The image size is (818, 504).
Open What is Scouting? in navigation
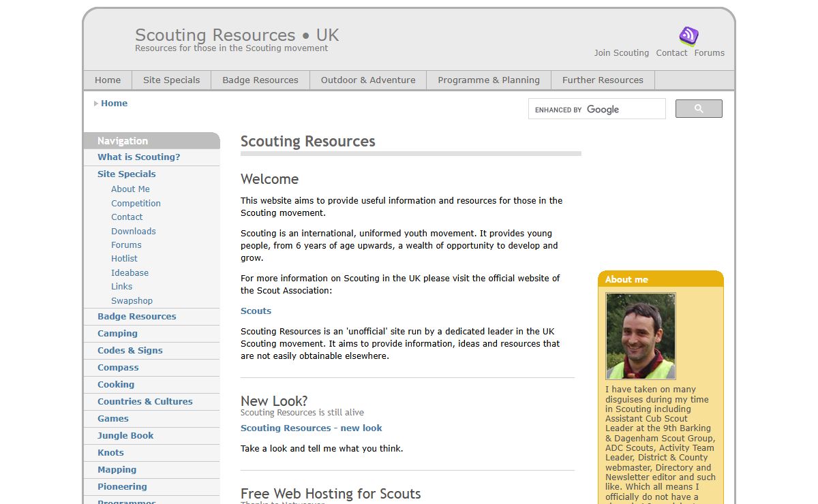(x=139, y=157)
